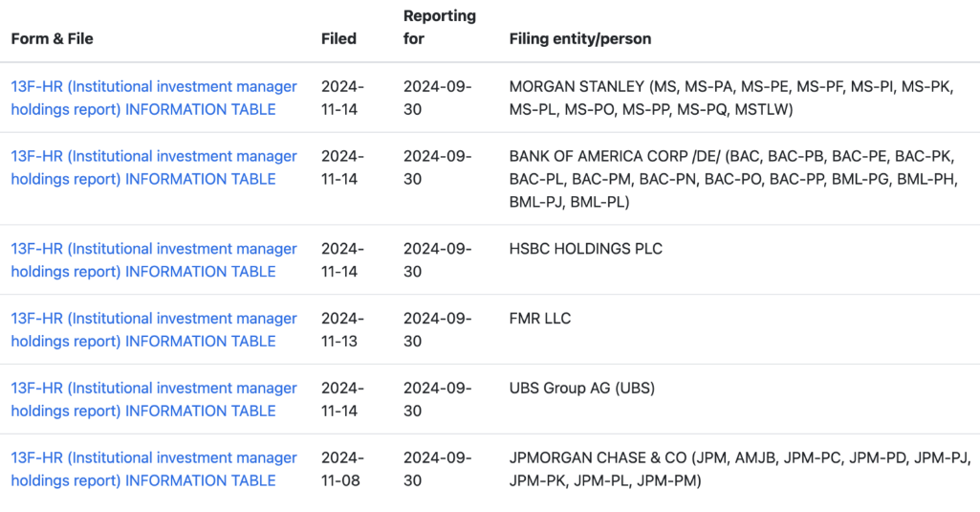980x512 pixels.
Task: Click the filed date in the UBS row
Action: pyautogui.click(x=342, y=399)
